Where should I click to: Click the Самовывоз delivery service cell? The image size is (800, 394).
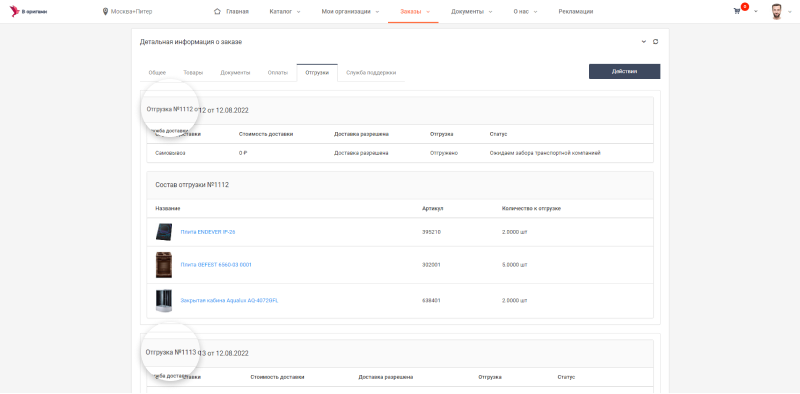coord(170,153)
